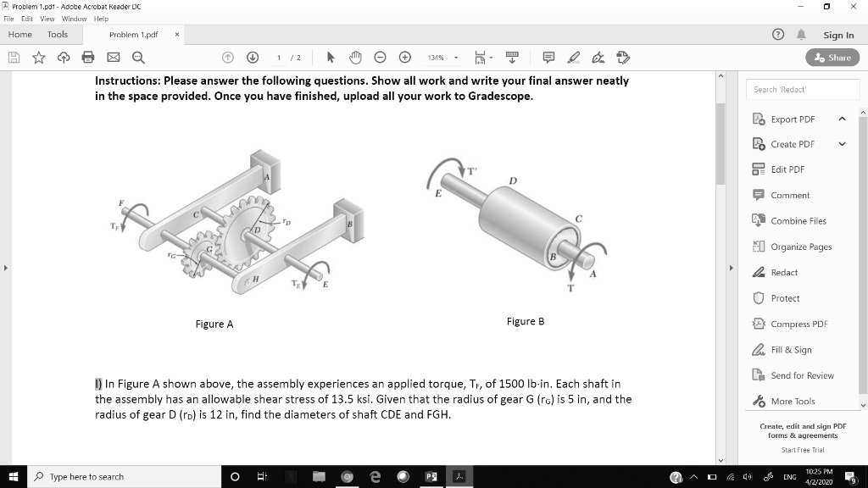Click the Start Free Trial link
868x488 pixels.
(803, 450)
